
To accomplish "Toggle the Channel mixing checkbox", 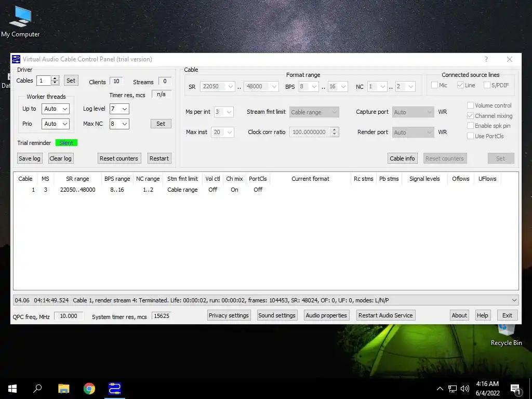I will click(x=470, y=116).
